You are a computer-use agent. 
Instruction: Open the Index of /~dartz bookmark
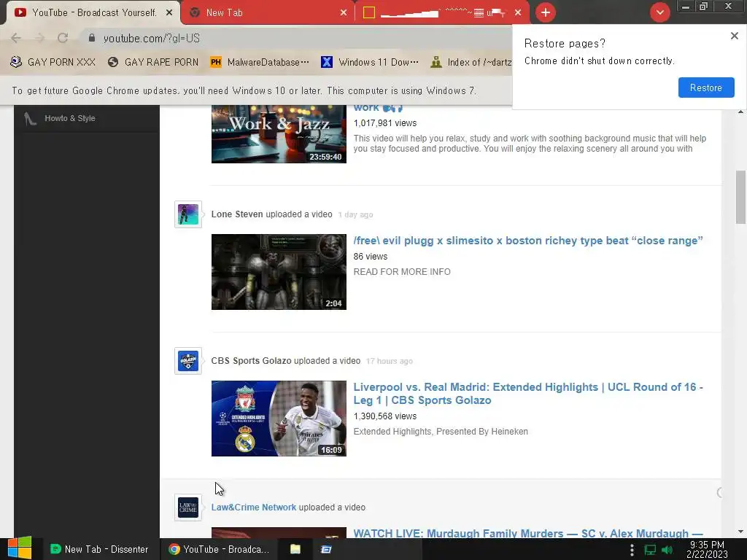point(471,62)
